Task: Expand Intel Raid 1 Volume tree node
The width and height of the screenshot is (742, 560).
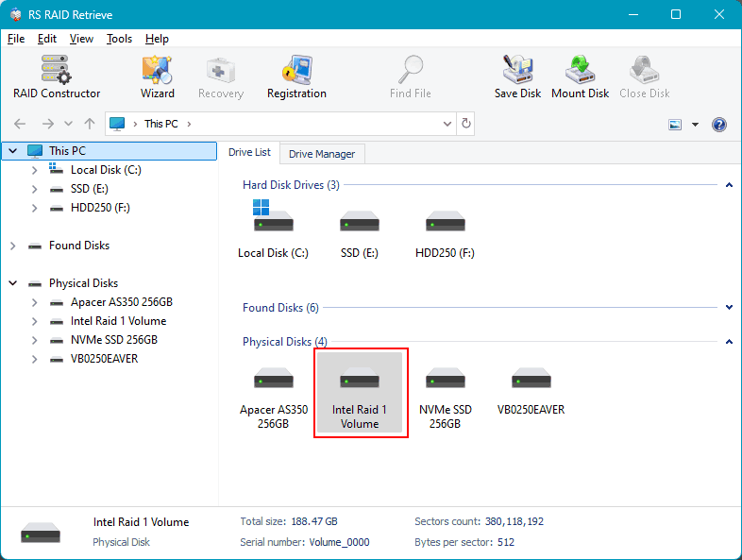Action: coord(34,321)
